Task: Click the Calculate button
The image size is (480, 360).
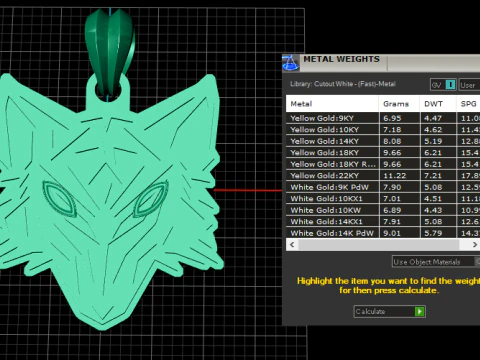Action: tap(389, 311)
